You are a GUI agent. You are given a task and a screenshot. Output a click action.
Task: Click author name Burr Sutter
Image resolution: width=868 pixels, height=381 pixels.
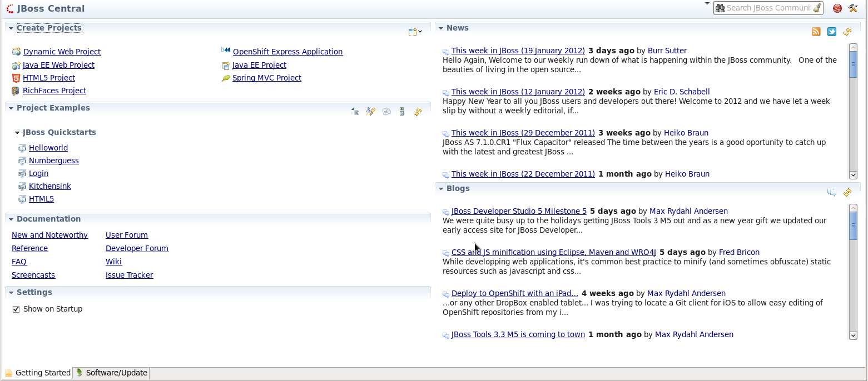click(667, 51)
